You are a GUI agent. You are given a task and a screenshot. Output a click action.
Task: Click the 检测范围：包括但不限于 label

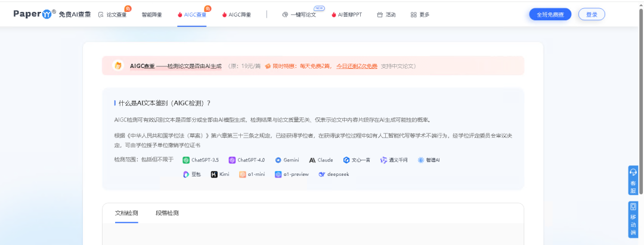pos(144,160)
